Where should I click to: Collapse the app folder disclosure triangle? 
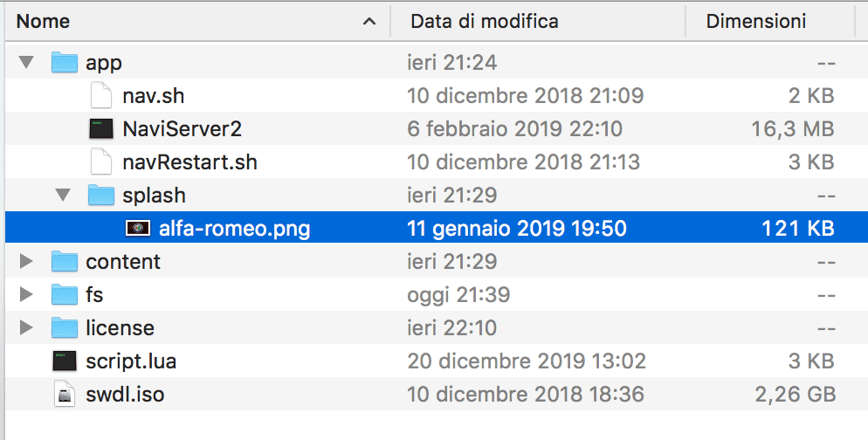point(26,63)
